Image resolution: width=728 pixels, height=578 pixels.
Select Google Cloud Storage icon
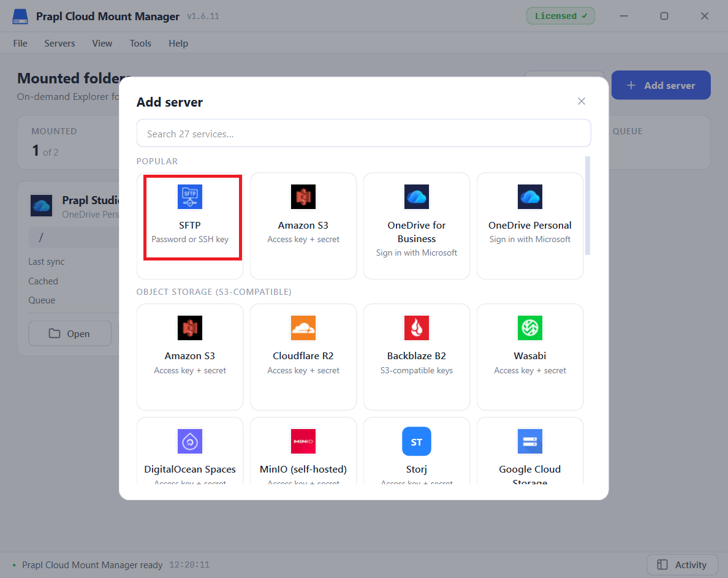(529, 441)
